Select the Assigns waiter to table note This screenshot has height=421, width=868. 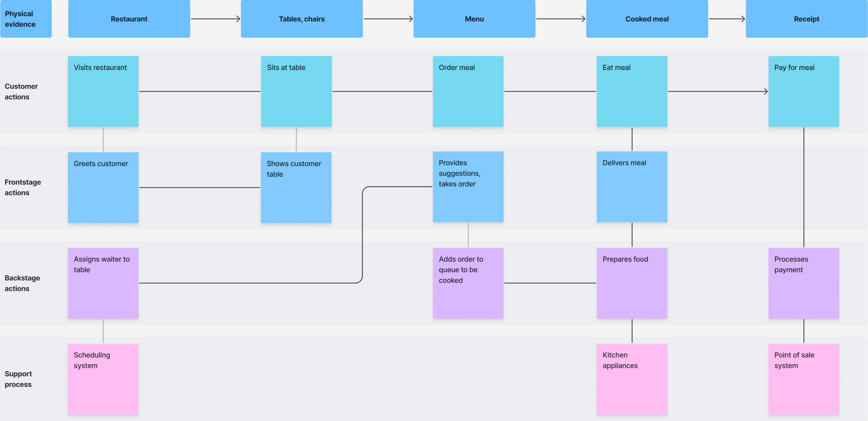tap(103, 283)
